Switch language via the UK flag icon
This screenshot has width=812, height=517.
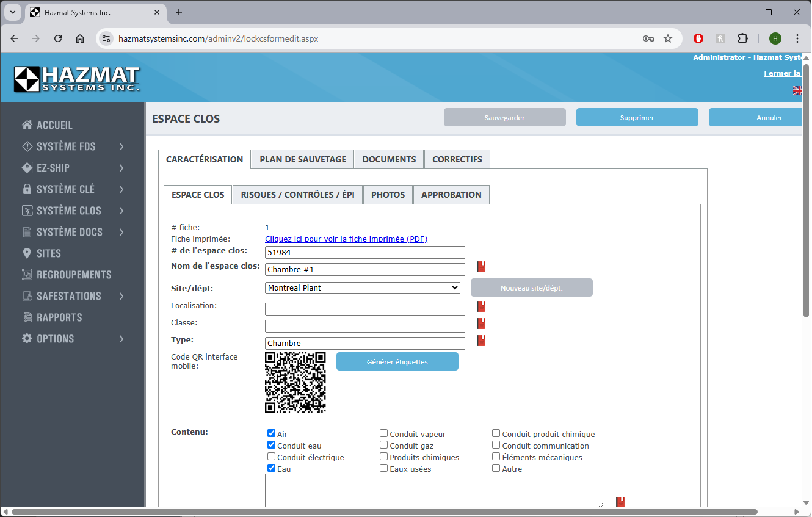(797, 90)
